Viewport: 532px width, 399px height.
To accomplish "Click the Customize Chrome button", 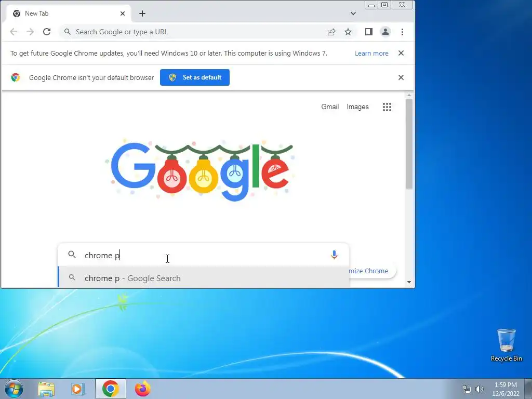I will [x=372, y=271].
